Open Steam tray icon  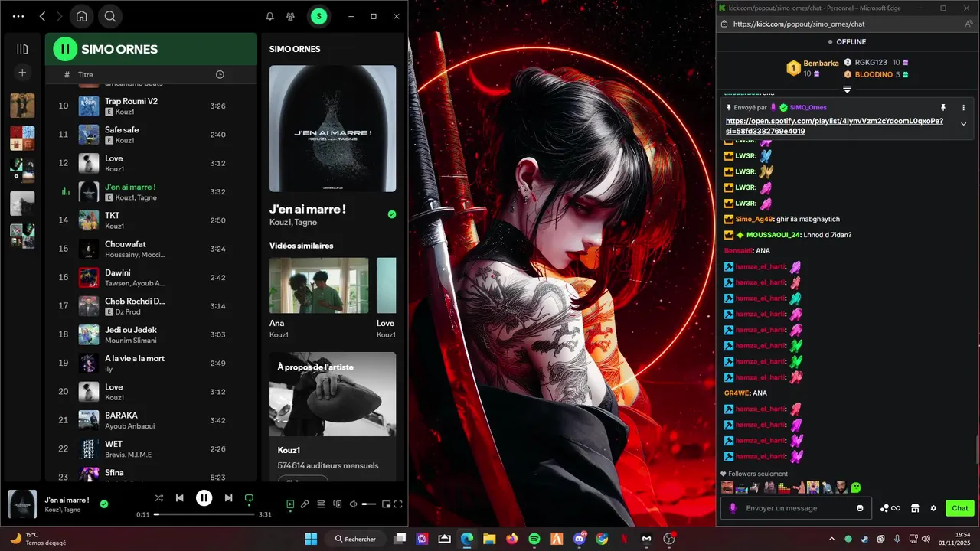pos(864,539)
